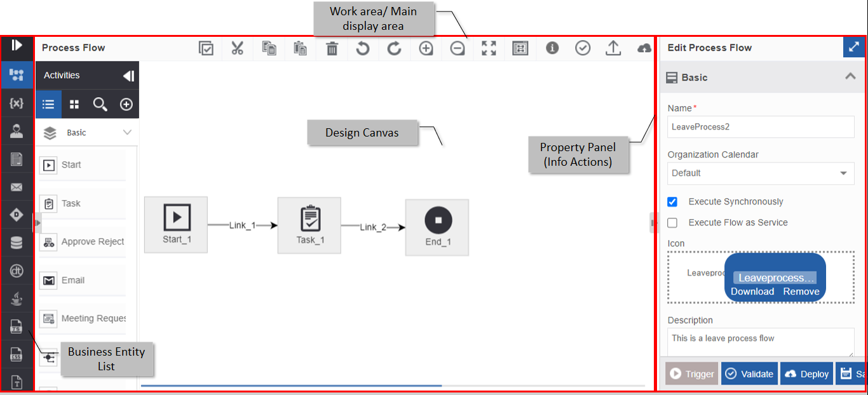Open the CSS file sidebar icon
The height and width of the screenshot is (395, 868).
pos(17,354)
